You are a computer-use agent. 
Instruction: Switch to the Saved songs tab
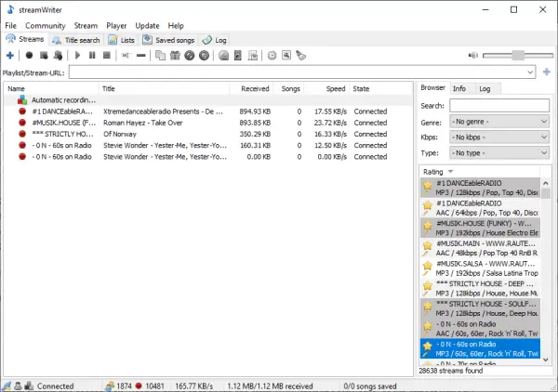[x=168, y=40]
